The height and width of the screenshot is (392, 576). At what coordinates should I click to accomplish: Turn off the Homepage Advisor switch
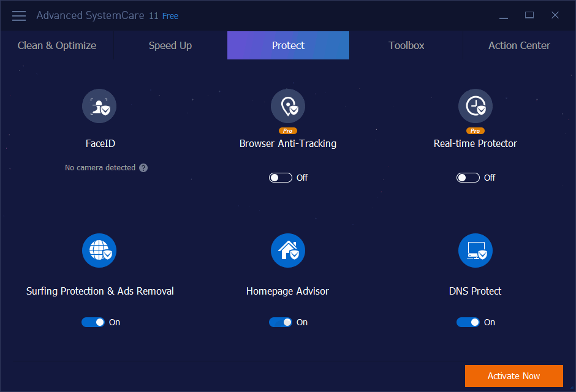click(281, 322)
